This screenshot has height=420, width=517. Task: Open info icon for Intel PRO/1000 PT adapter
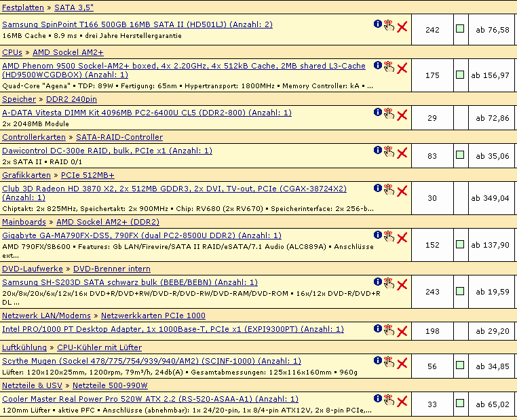(377, 328)
